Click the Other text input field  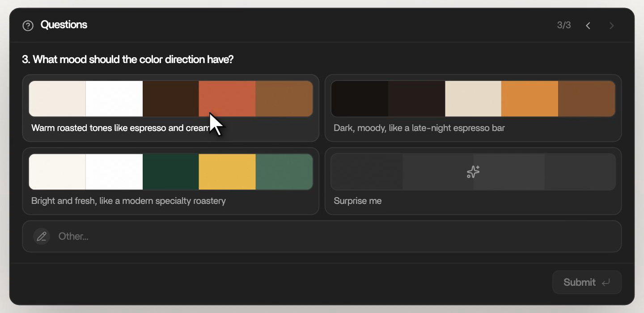pos(322,237)
